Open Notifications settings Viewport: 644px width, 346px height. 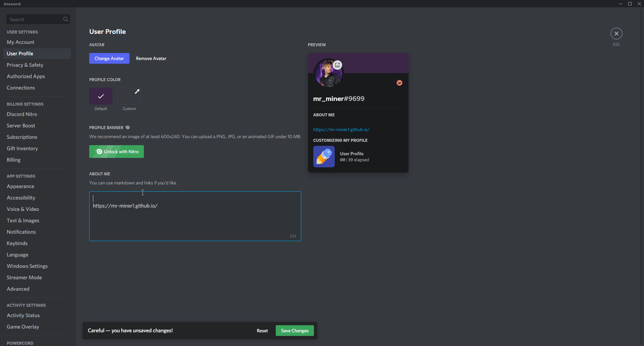[x=37, y=232]
